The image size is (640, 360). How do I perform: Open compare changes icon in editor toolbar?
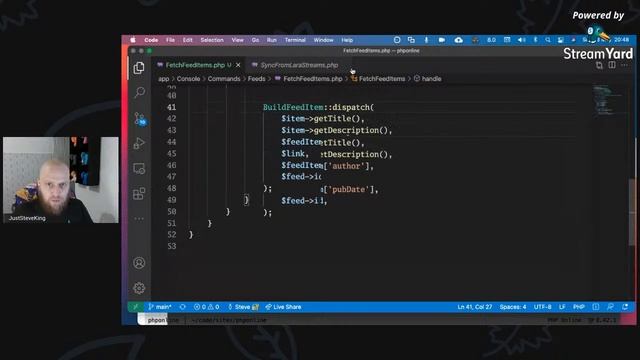[599, 65]
